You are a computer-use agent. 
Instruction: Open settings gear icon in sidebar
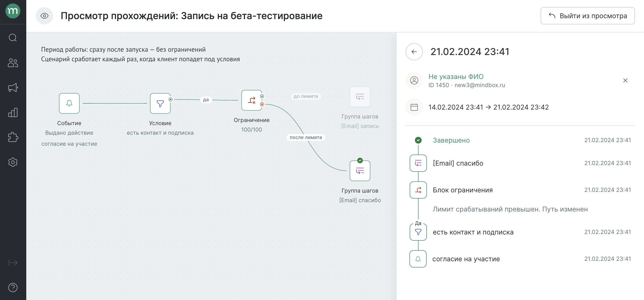(13, 162)
